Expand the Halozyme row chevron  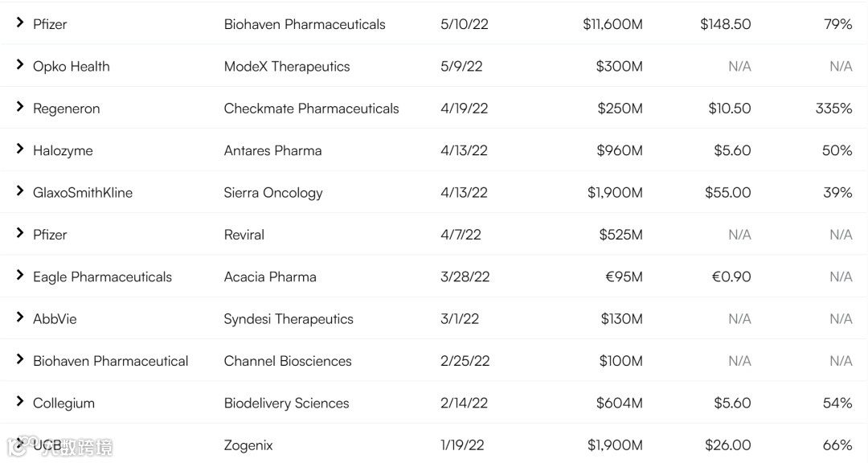point(20,150)
